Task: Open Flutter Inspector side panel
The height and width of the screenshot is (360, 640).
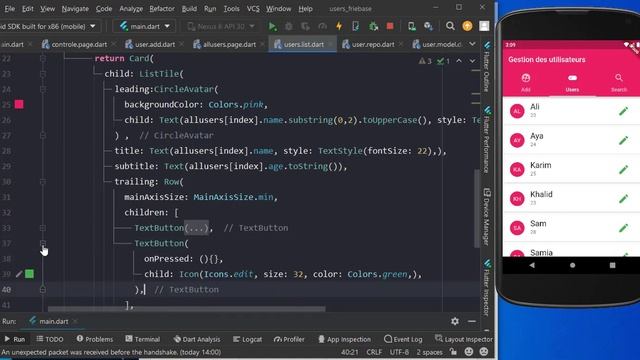Action: coord(487,287)
